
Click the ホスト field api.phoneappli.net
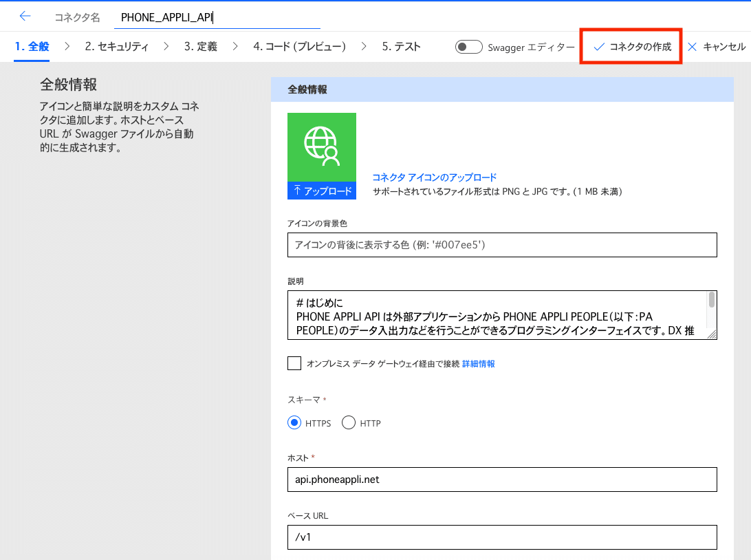pyautogui.click(x=502, y=480)
